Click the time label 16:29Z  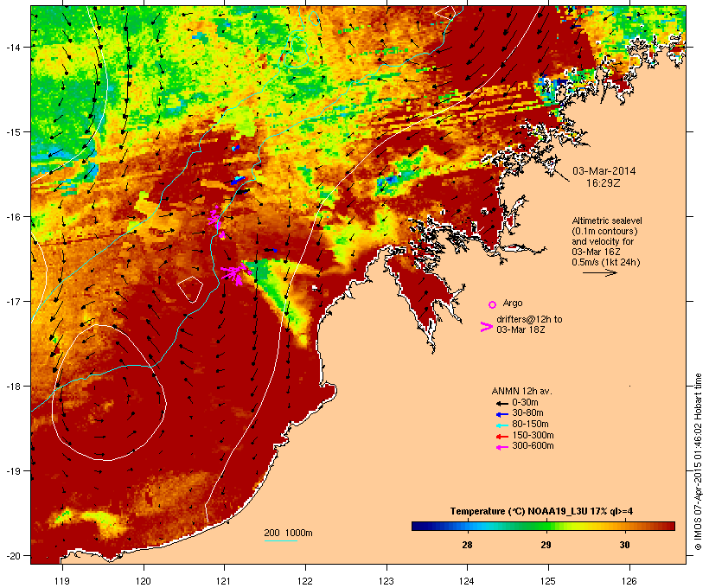click(604, 183)
